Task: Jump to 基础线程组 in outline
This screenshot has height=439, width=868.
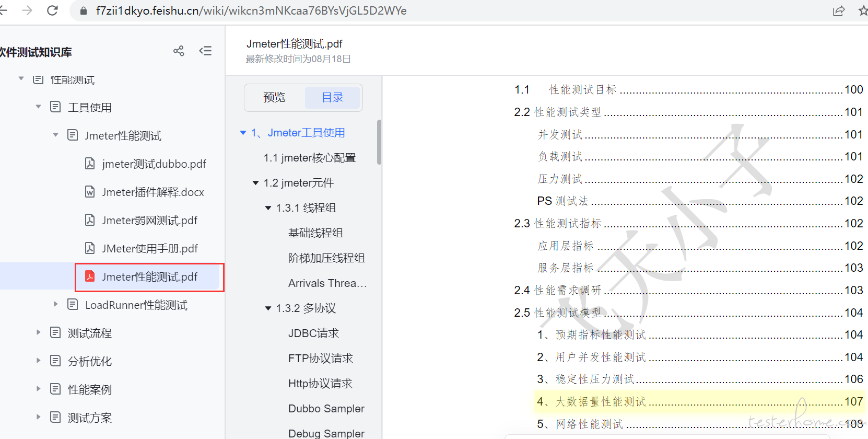Action: click(x=315, y=233)
